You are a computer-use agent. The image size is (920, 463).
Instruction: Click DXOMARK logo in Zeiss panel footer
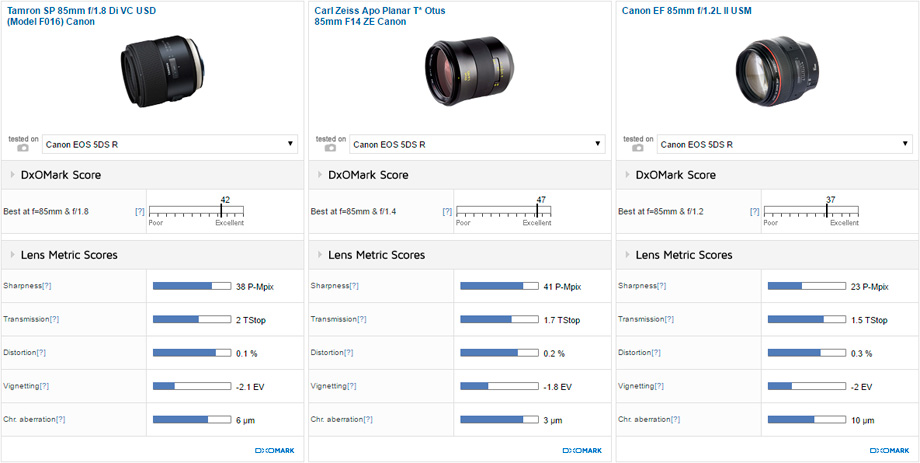tap(582, 451)
